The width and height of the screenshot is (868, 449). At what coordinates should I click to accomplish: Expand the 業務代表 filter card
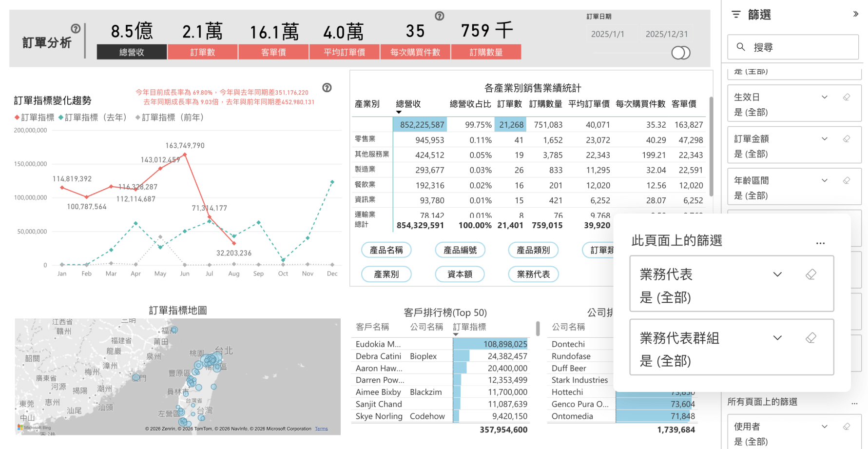coord(777,274)
